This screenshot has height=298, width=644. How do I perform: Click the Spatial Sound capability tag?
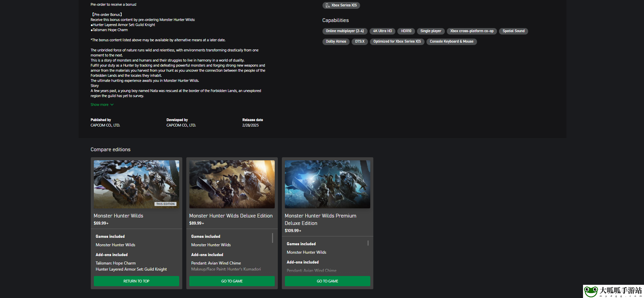pyautogui.click(x=514, y=31)
